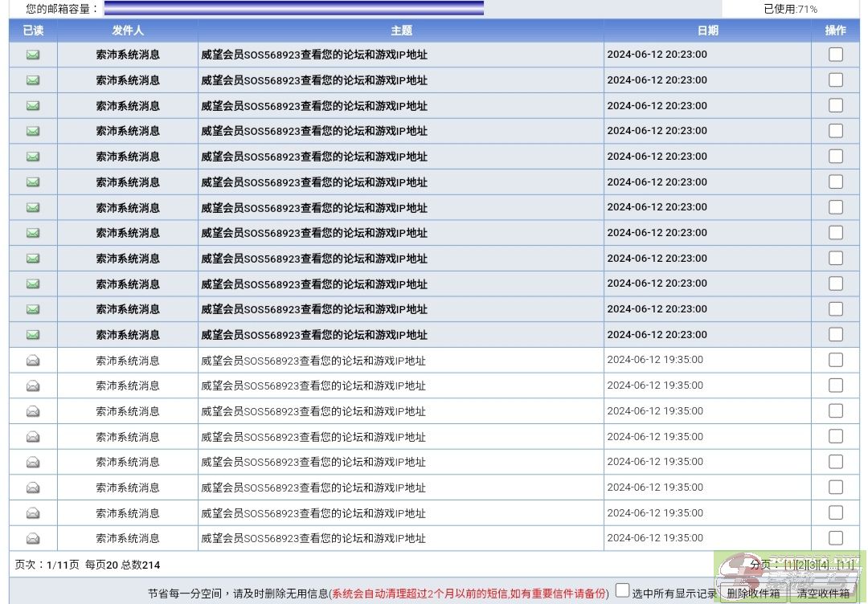
Task: Open the first read message subject at 19:35:00
Action: (x=313, y=361)
